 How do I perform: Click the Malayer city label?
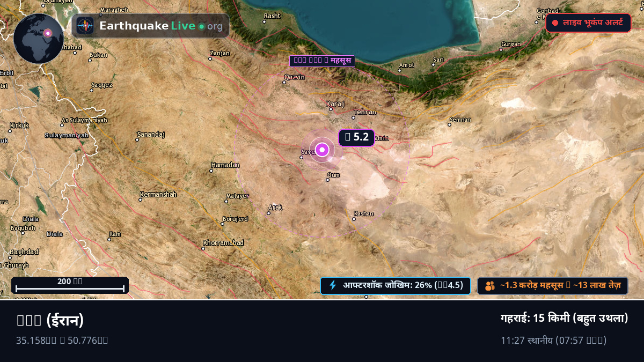click(x=237, y=196)
